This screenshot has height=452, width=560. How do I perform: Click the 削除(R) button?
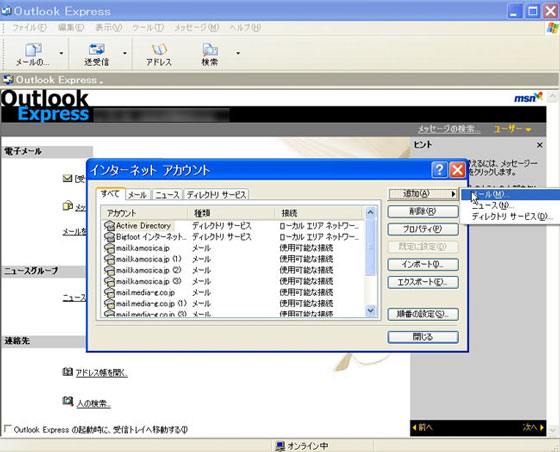(423, 211)
